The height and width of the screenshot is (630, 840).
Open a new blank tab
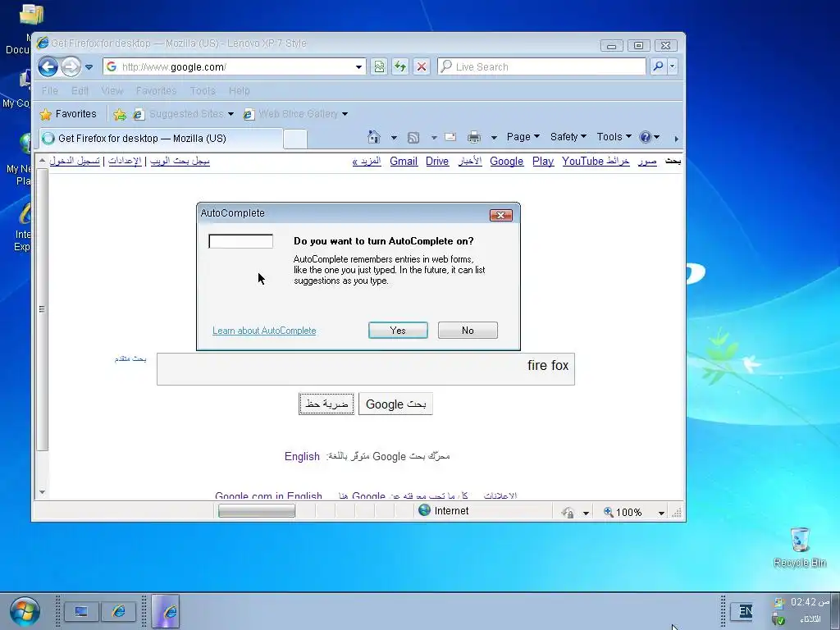tap(294, 139)
